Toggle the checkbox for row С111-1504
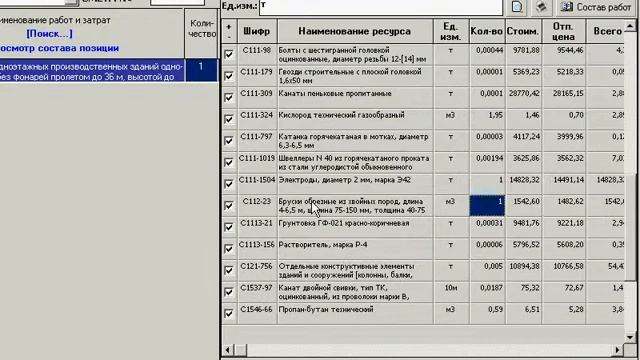Image resolution: width=640 pixels, height=360 pixels. click(229, 184)
